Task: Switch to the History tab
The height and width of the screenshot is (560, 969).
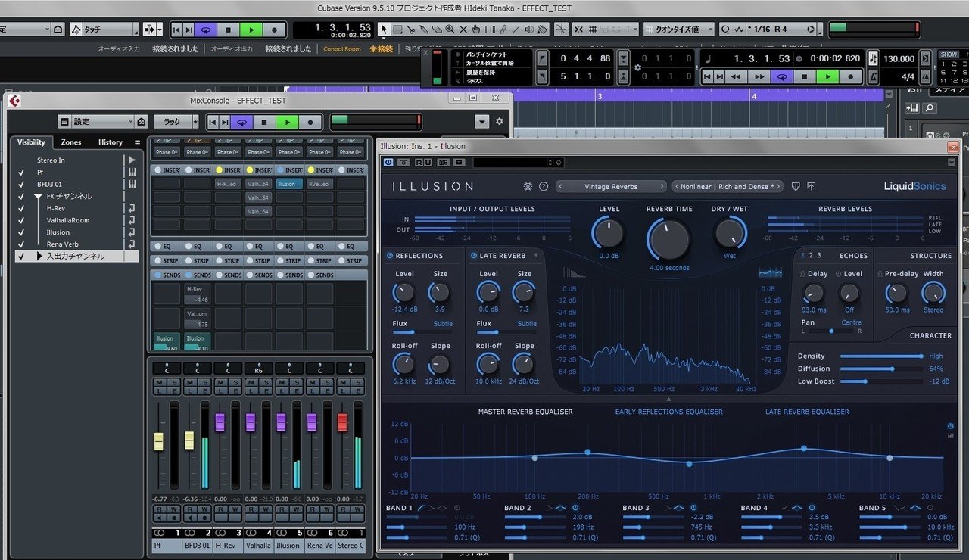Action: [x=111, y=142]
